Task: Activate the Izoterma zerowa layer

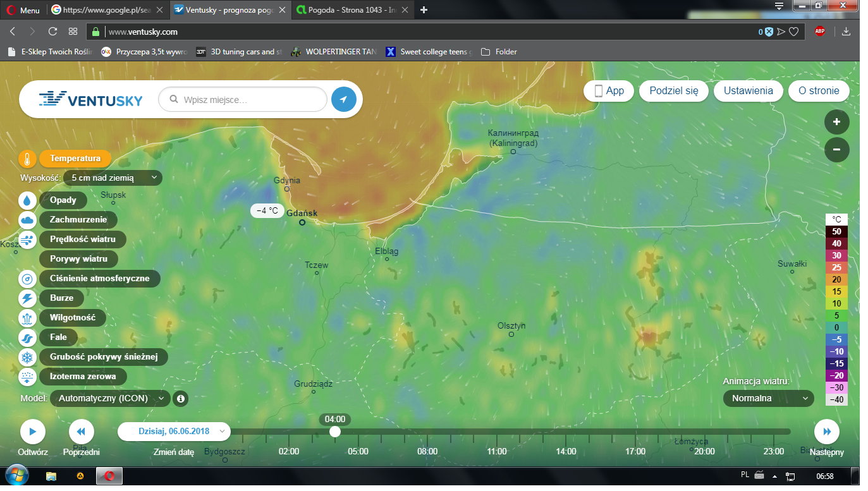Action: (82, 377)
